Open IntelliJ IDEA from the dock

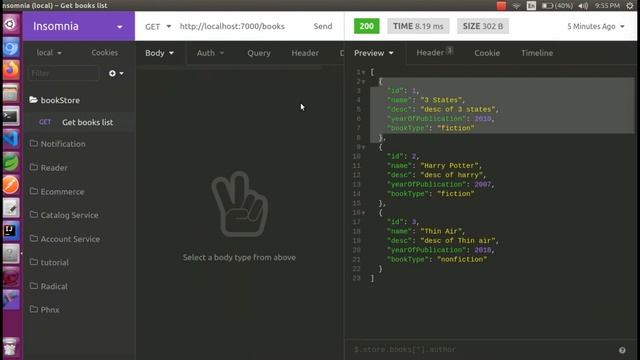pyautogui.click(x=11, y=231)
